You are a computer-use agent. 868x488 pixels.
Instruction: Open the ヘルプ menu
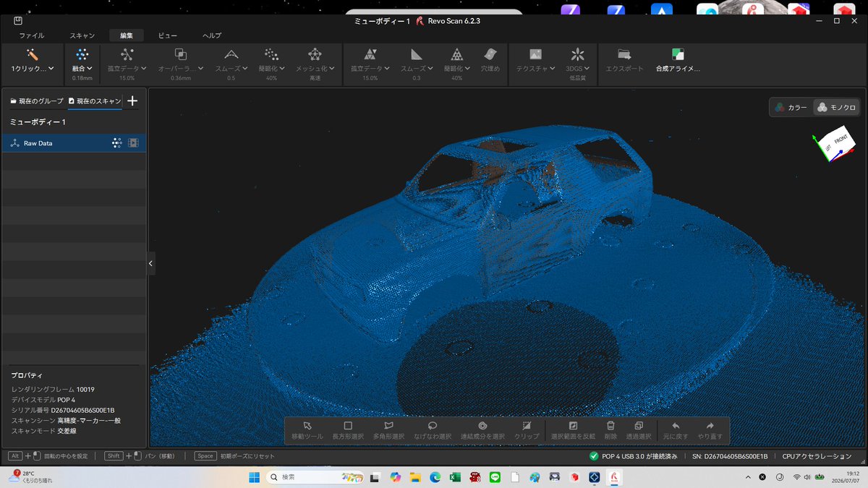click(x=212, y=35)
